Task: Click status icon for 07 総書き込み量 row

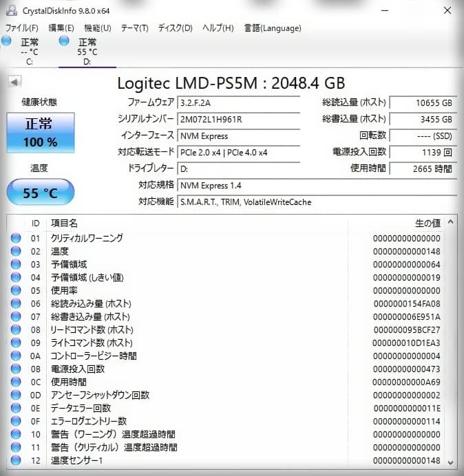Action: [x=16, y=316]
